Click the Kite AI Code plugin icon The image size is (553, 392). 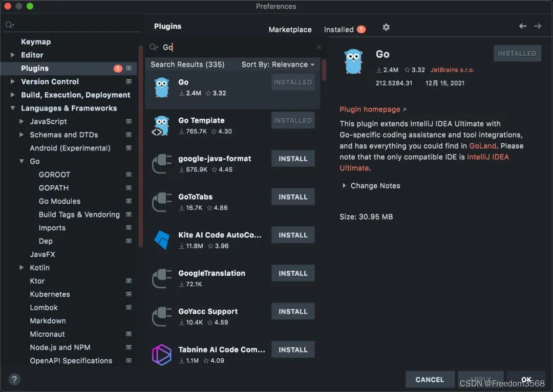coord(162,240)
